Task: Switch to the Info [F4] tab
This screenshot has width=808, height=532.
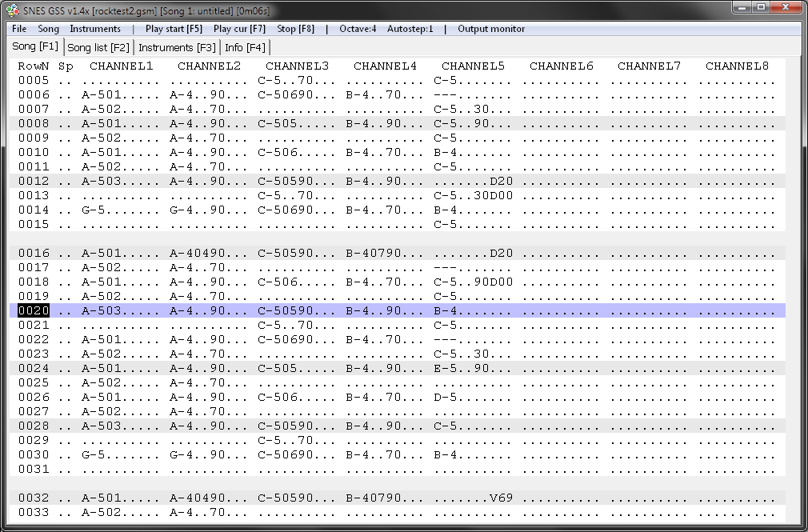Action: pyautogui.click(x=246, y=47)
